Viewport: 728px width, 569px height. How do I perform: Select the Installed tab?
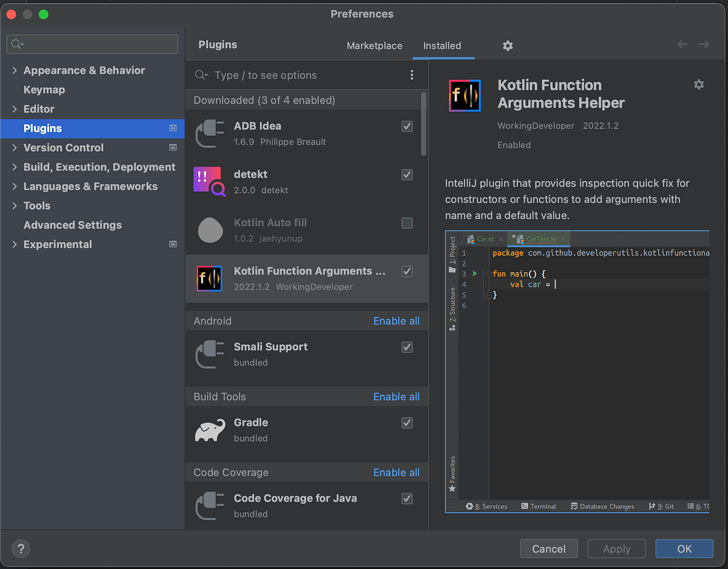coord(443,46)
